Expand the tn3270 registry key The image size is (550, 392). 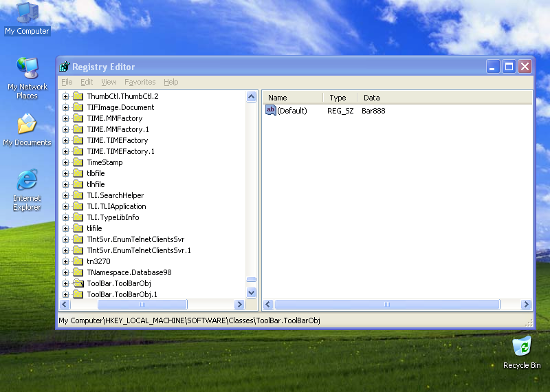66,261
